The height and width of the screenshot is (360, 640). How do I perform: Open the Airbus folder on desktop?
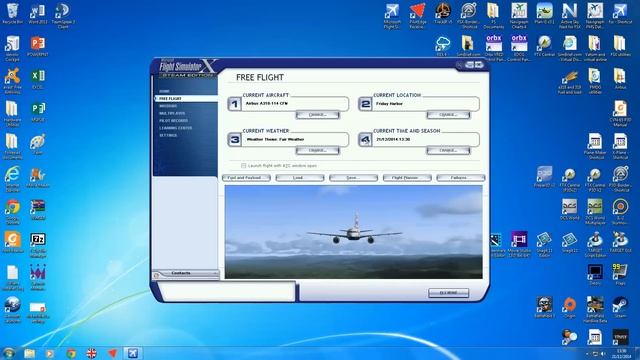click(620, 76)
